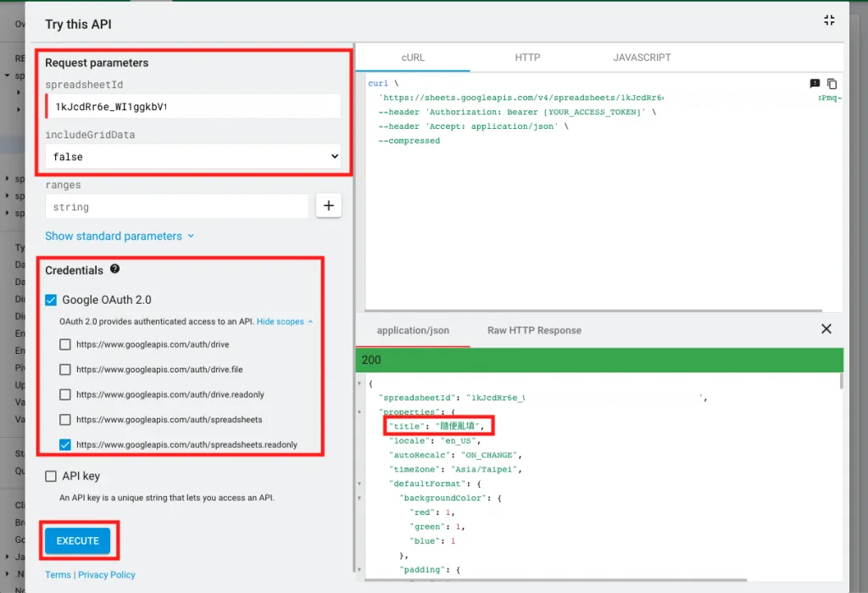Screen dimensions: 868x593
Task: Open the includeGridData dropdown
Action: 193,157
